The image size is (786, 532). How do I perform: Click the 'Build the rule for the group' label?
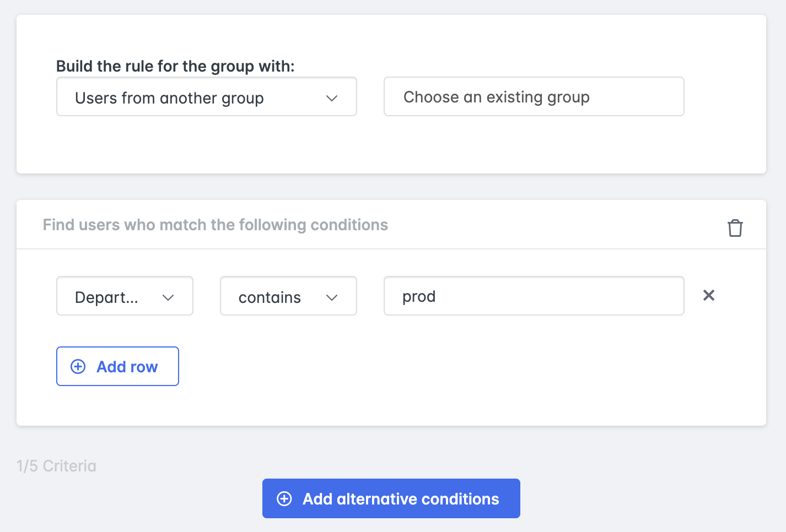[175, 66]
